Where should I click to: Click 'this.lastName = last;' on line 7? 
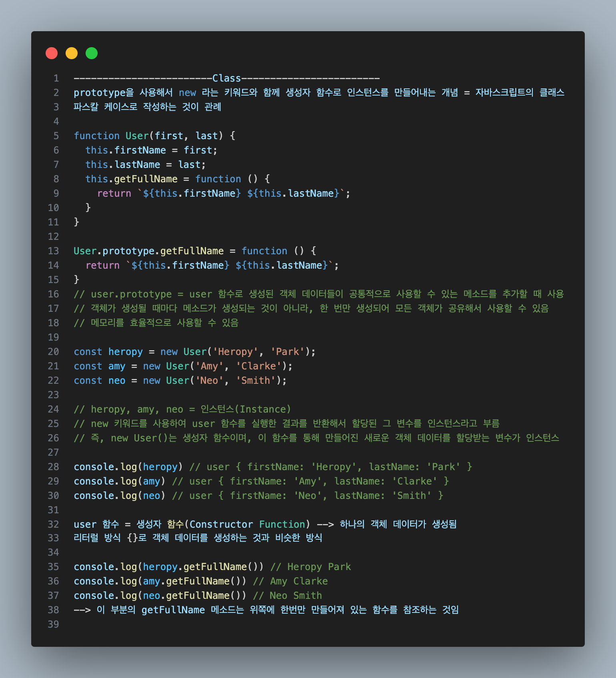pos(146,165)
